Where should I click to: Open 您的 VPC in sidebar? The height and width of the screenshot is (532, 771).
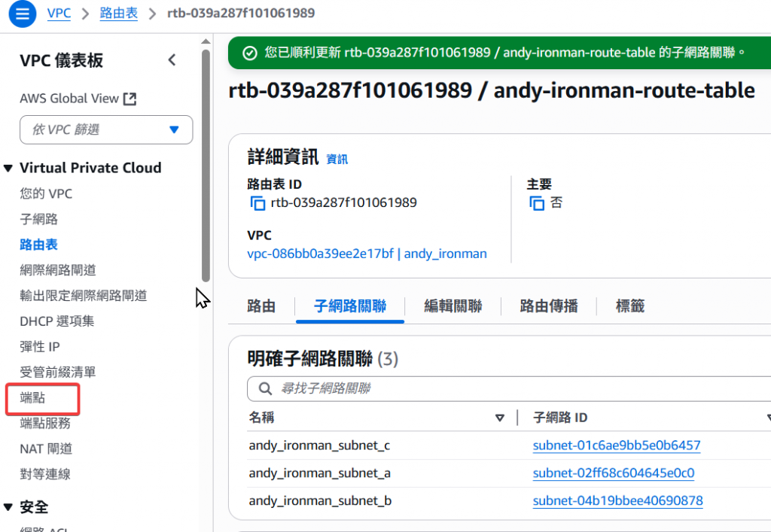(x=46, y=193)
